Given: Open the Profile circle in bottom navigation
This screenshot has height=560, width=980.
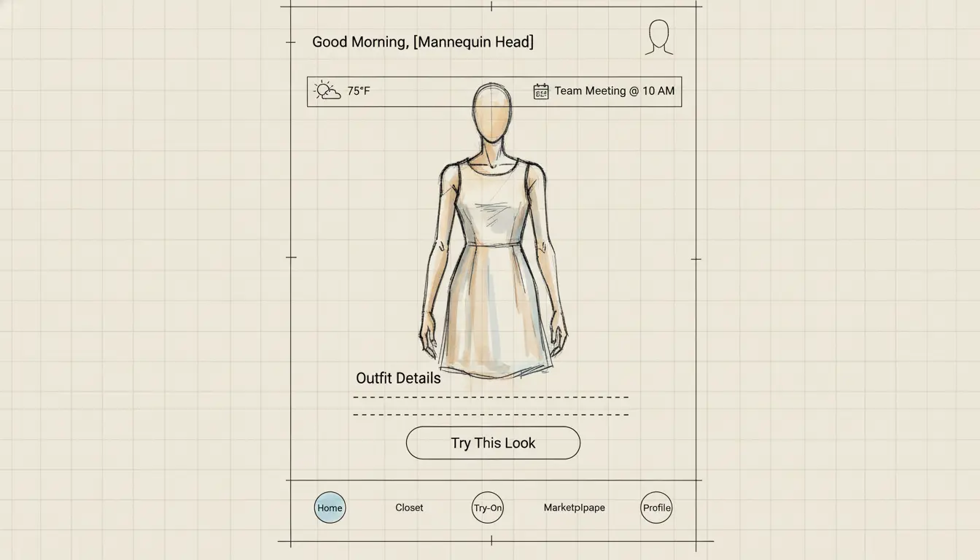Looking at the screenshot, I should coord(656,507).
